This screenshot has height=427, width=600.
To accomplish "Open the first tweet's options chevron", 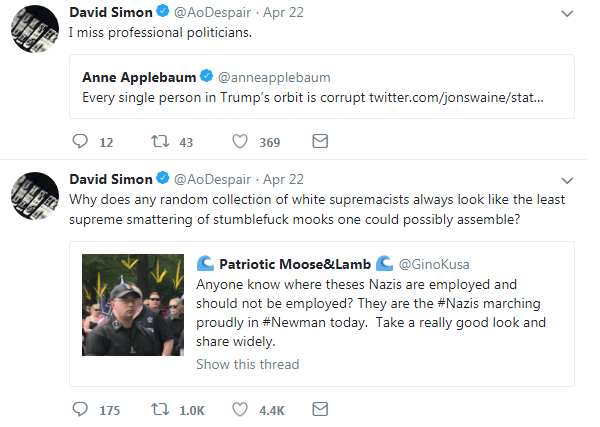I will pyautogui.click(x=567, y=14).
